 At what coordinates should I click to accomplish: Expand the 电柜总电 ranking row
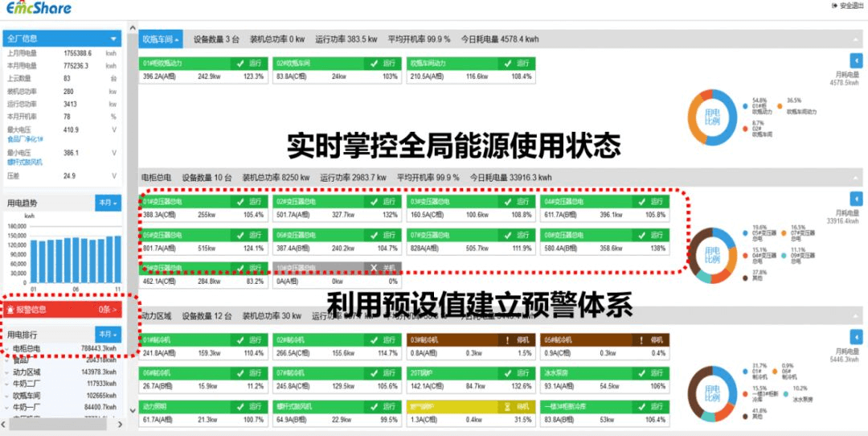tap(62, 348)
